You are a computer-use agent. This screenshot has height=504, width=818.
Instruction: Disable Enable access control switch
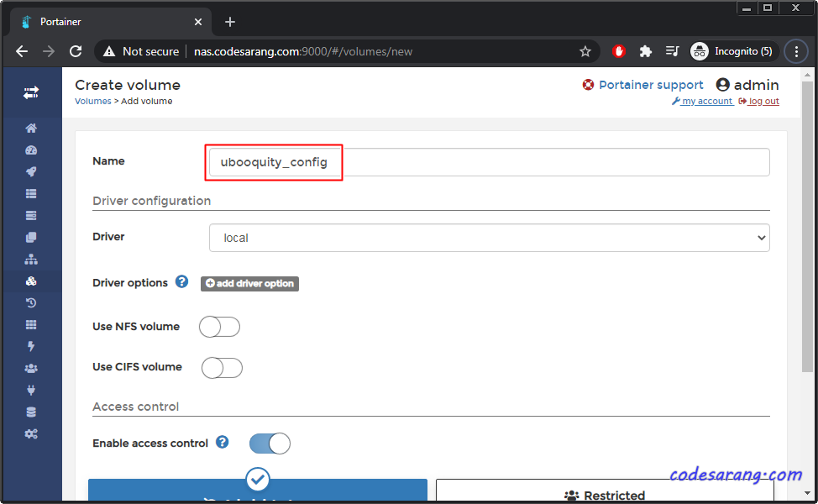pos(270,444)
